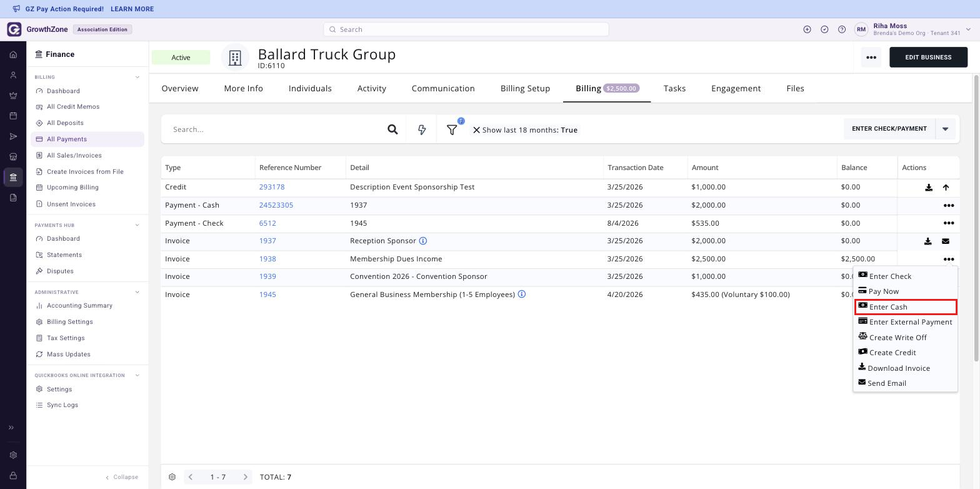Screen dimensions: 980x489
Task: Click the up arrow on Credit 293178 row
Action: pos(946,188)
